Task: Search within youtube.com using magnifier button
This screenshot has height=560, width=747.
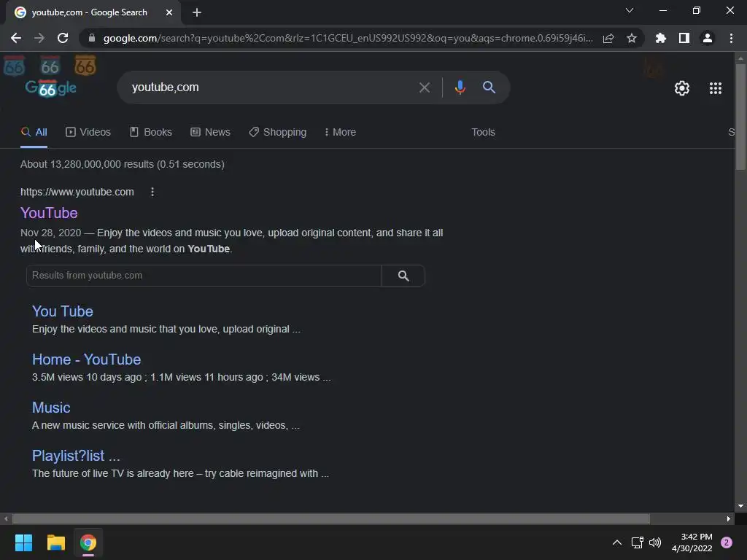Action: 403,275
